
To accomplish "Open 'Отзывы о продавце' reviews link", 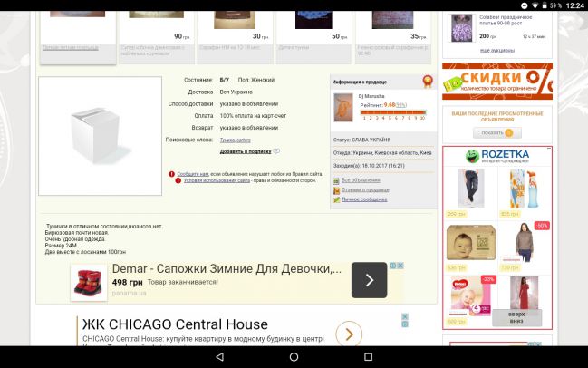I will tap(365, 189).
